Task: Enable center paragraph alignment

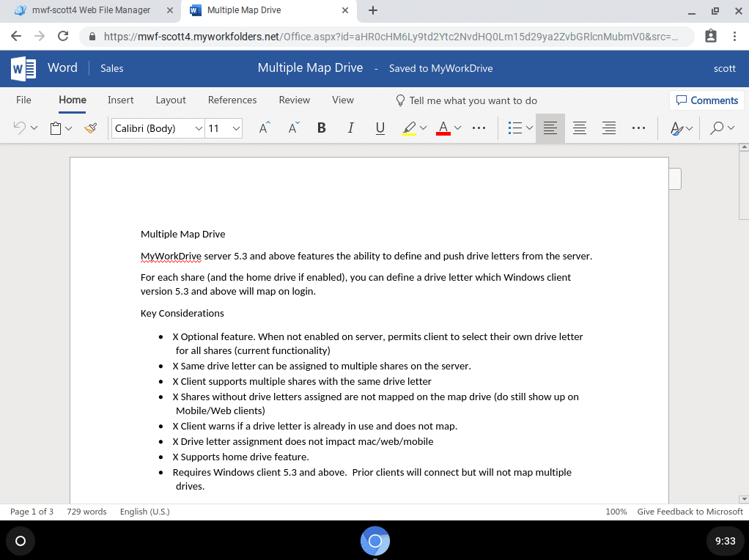Action: coord(580,128)
